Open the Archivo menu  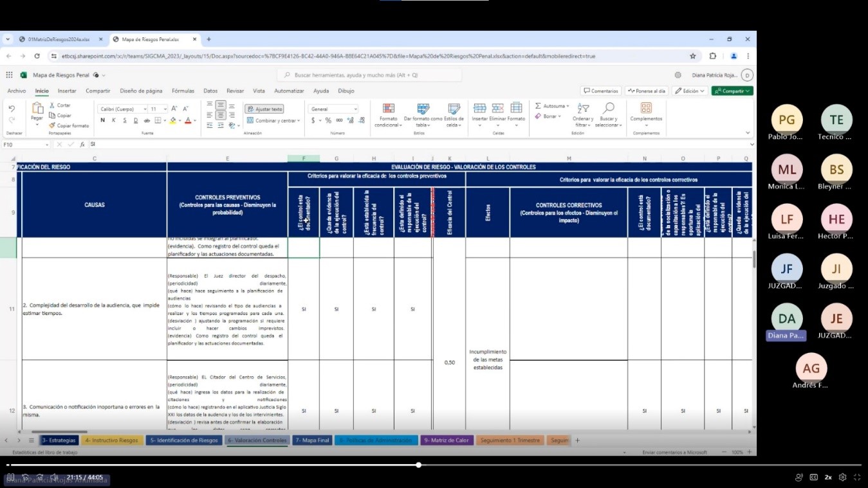tap(17, 91)
